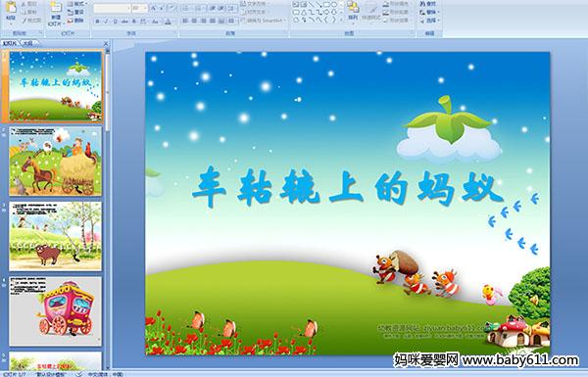This screenshot has width=588, height=377.
Task: Select the oval shape in shapes gallery
Action: (x=334, y=5)
